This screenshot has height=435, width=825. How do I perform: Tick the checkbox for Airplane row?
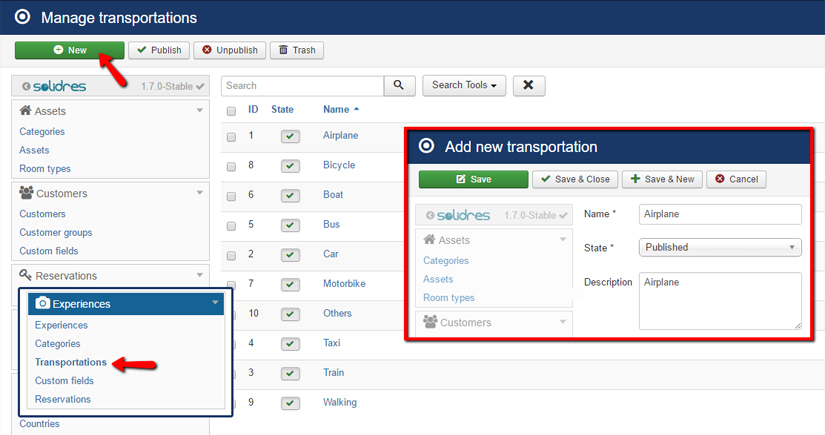[x=231, y=137]
